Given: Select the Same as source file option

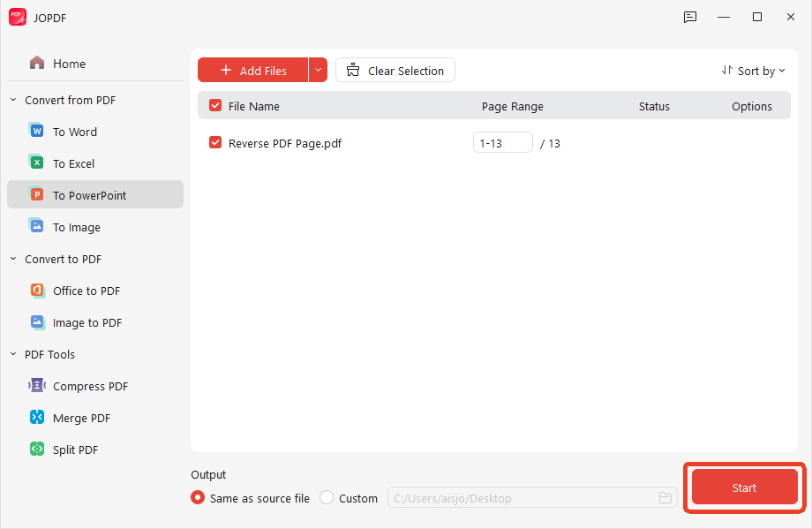Looking at the screenshot, I should point(250,498).
